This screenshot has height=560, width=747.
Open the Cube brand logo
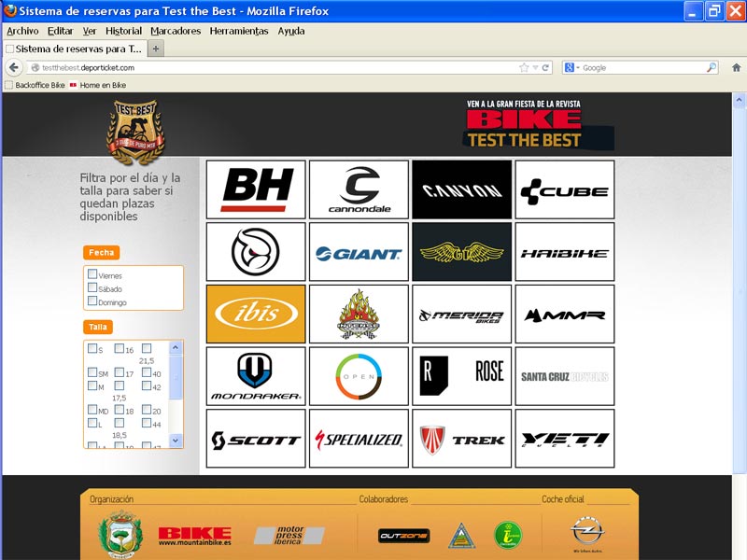click(565, 189)
